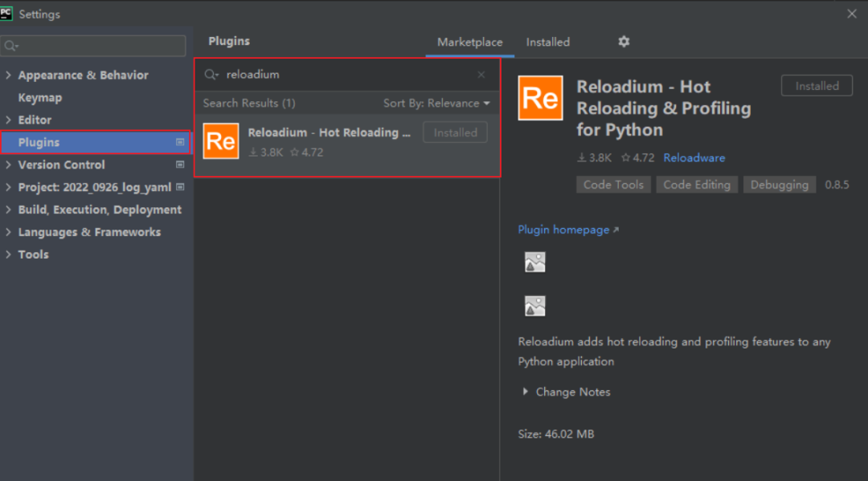Click the settings search magnifier icon
868x481 pixels.
pyautogui.click(x=11, y=46)
